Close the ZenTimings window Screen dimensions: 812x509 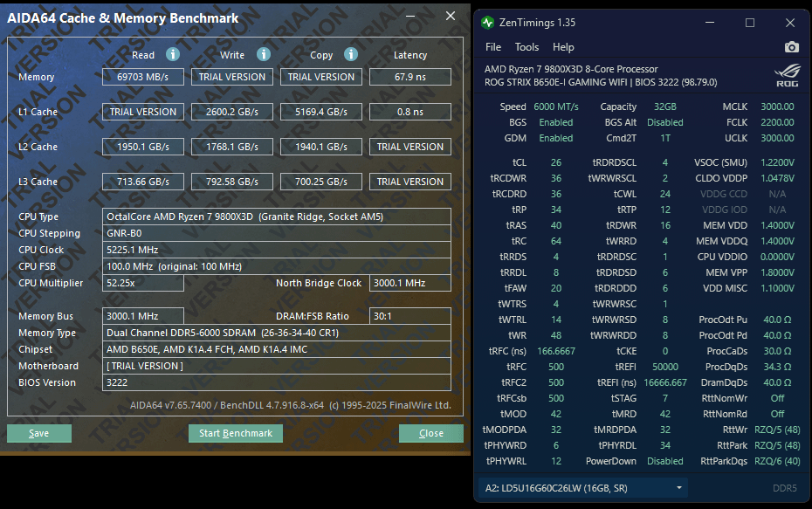pyautogui.click(x=789, y=23)
